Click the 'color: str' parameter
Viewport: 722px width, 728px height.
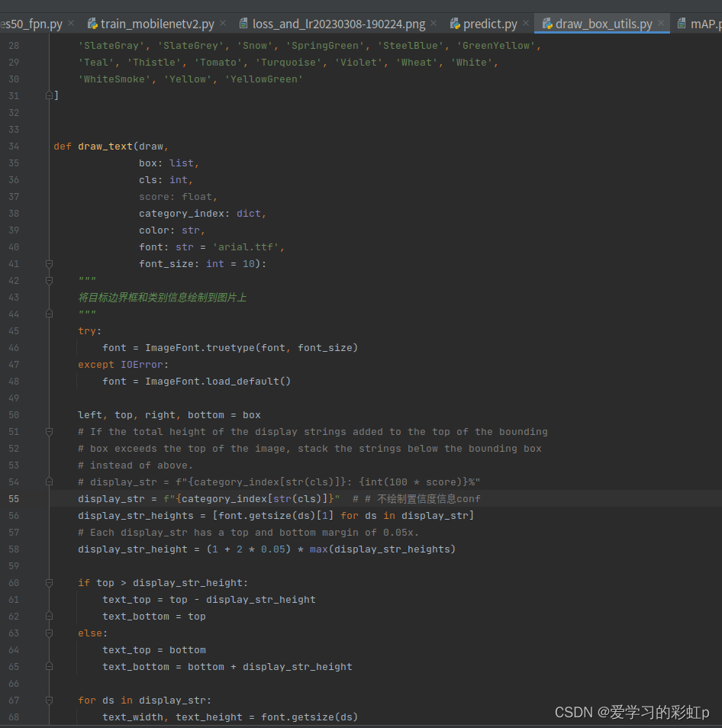tap(169, 230)
